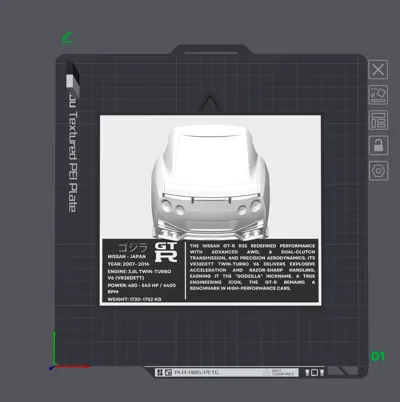400x402 pixels.
Task: Auto-orient objects on this plate
Action: (x=378, y=95)
